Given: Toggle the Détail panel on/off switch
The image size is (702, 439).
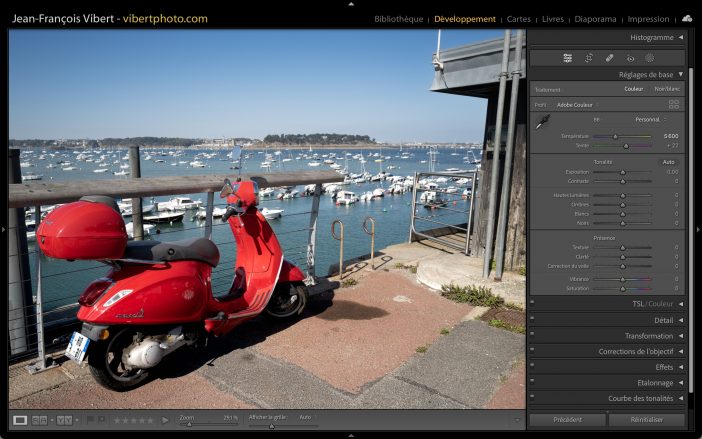Looking at the screenshot, I should (532, 320).
